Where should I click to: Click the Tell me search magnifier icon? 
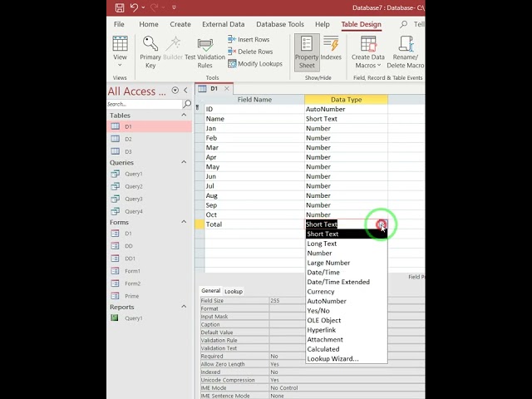point(403,24)
